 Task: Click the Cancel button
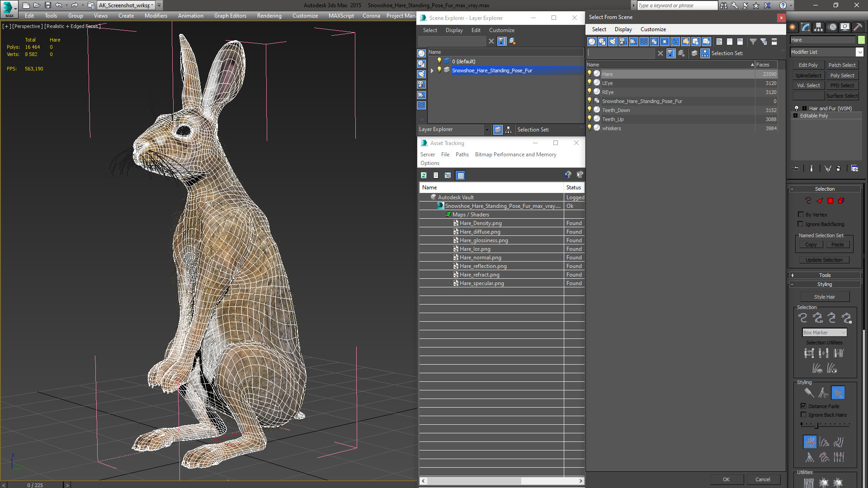pos(763,479)
